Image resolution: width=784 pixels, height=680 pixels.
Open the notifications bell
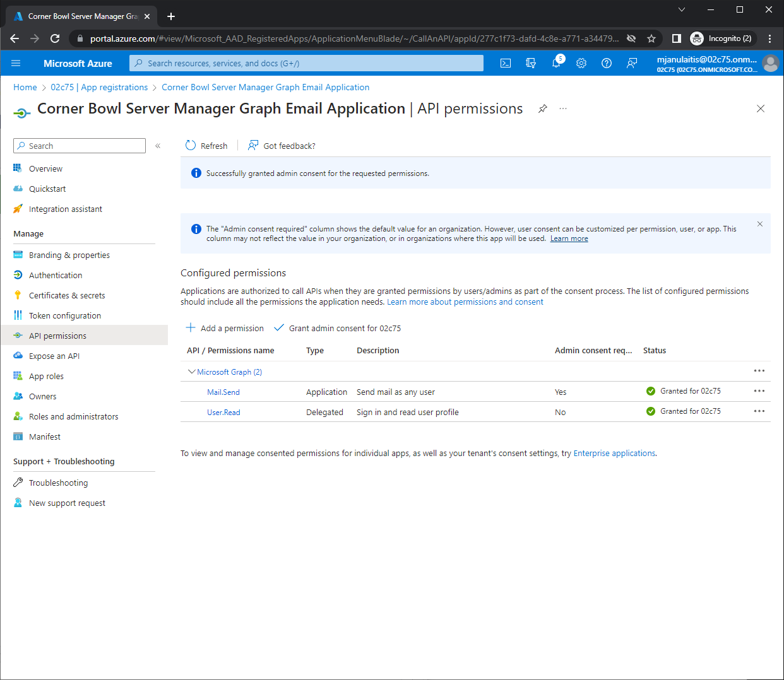(x=556, y=63)
